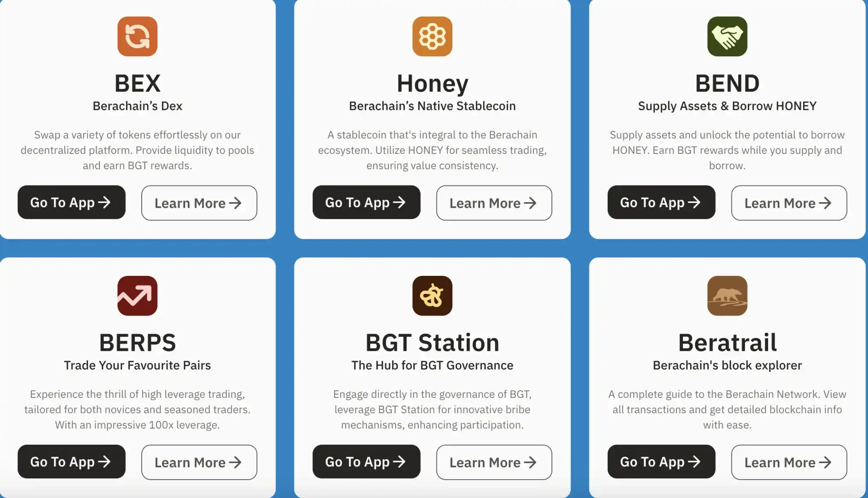Click the BERPS trending chart icon
The height and width of the screenshot is (498, 868).
[x=137, y=295]
